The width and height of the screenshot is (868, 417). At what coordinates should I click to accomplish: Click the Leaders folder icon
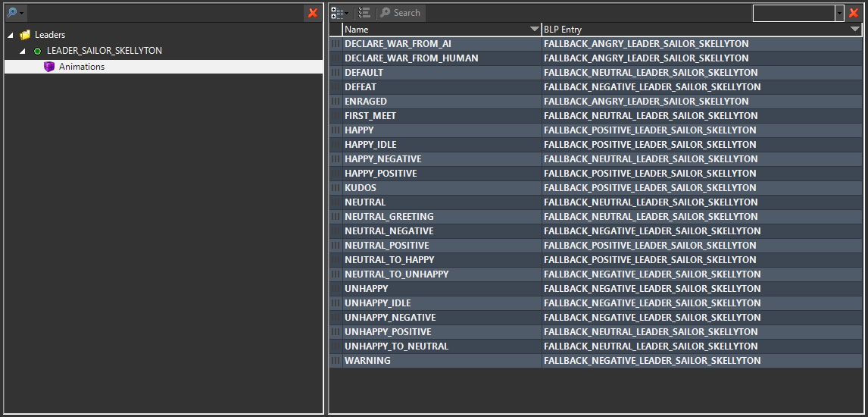point(25,35)
